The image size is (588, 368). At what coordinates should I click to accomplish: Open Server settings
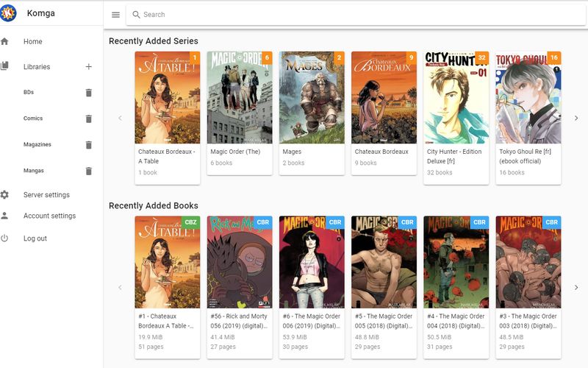pyautogui.click(x=46, y=194)
